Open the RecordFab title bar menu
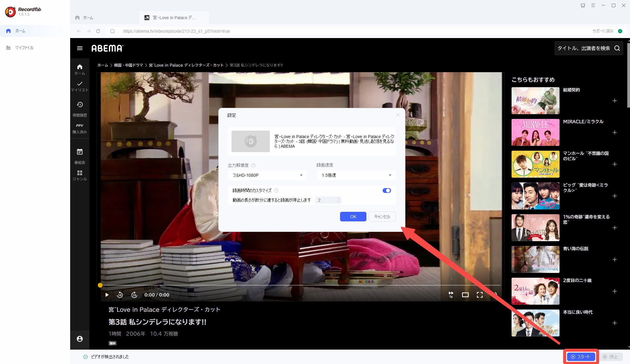Screen dimensions: 630x364 (x=593, y=5)
